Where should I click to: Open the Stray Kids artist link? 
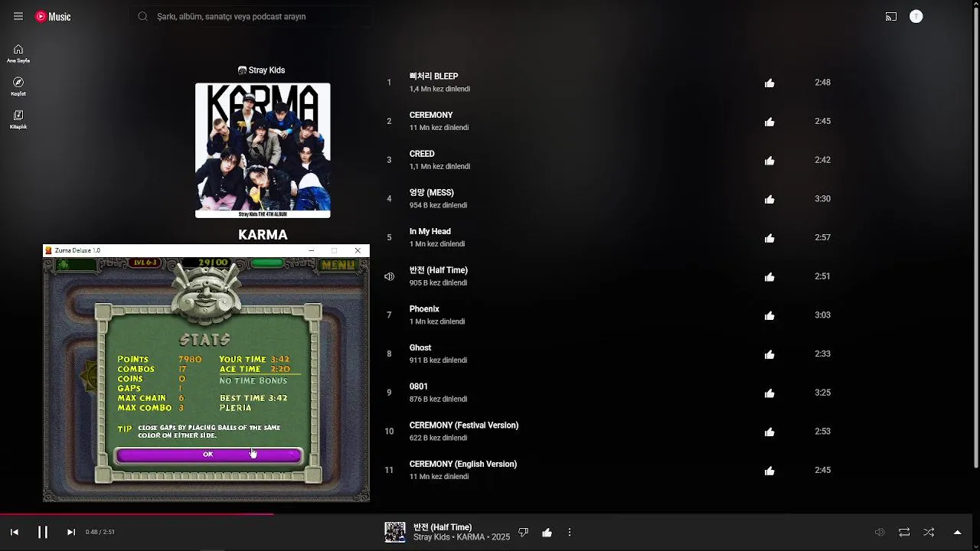pyautogui.click(x=262, y=70)
